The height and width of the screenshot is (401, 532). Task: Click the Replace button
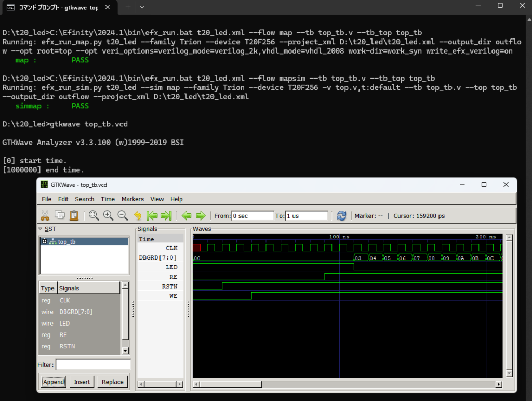(x=113, y=382)
